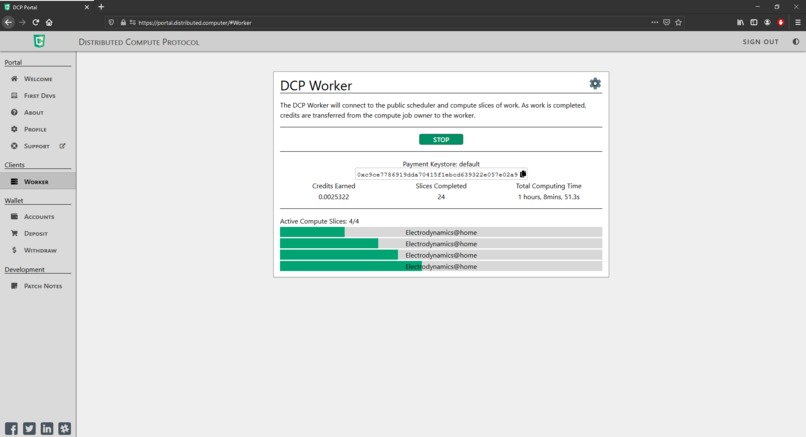Select Worker in Clients section
Image resolution: width=806 pixels, height=437 pixels.
pos(38,181)
